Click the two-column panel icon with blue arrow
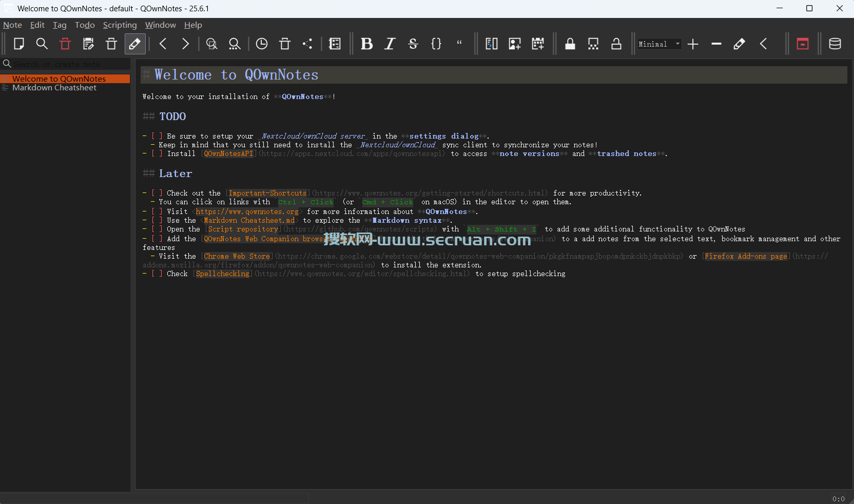854x504 pixels. point(492,44)
